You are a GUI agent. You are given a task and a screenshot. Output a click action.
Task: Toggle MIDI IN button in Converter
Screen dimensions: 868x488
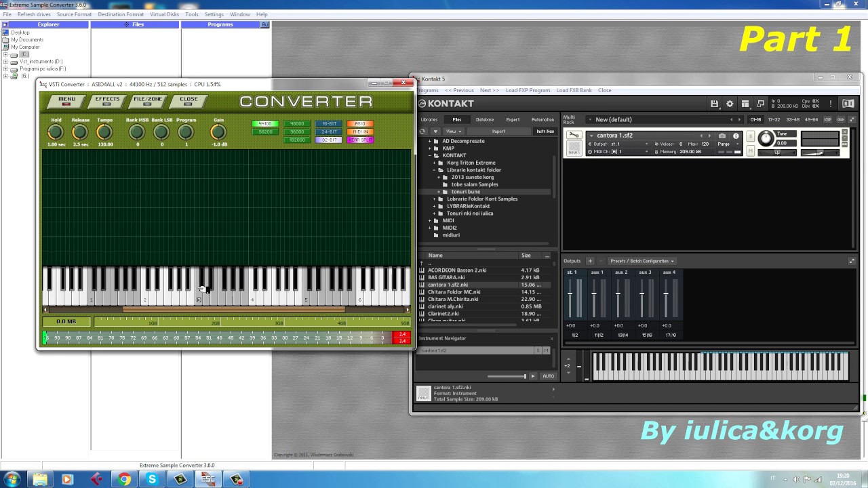360,132
